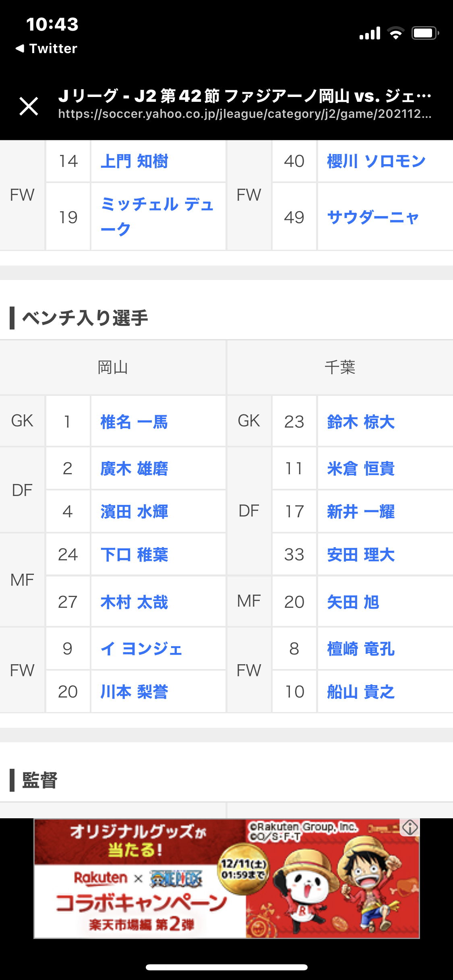The height and width of the screenshot is (980, 453).
Task: Tap the ad info icon on banner
Action: pyautogui.click(x=410, y=828)
